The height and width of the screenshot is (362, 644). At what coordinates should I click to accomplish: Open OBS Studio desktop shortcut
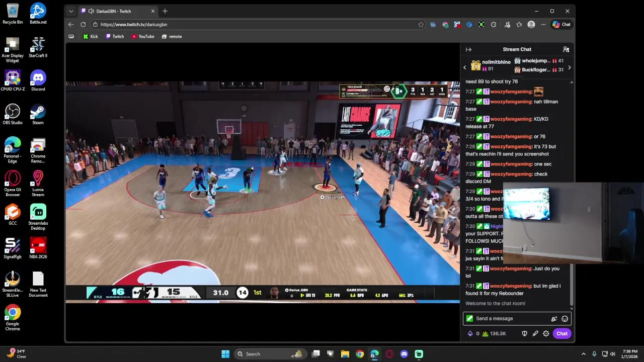point(13,114)
